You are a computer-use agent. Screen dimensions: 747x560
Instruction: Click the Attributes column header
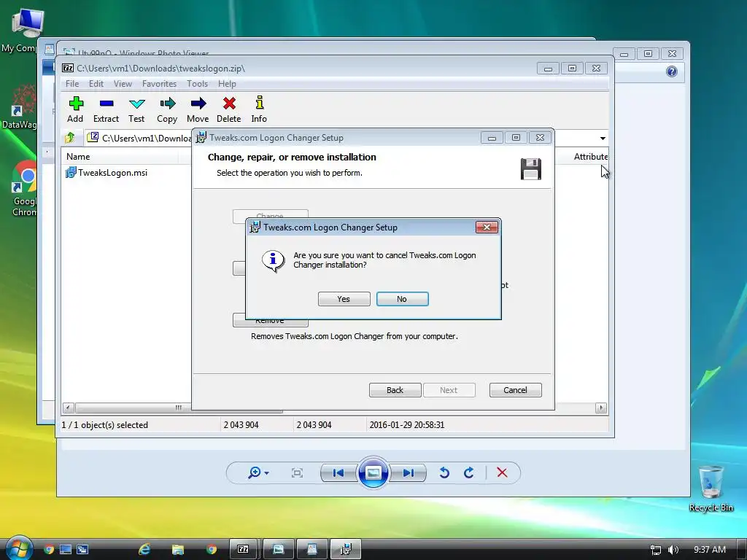point(591,157)
